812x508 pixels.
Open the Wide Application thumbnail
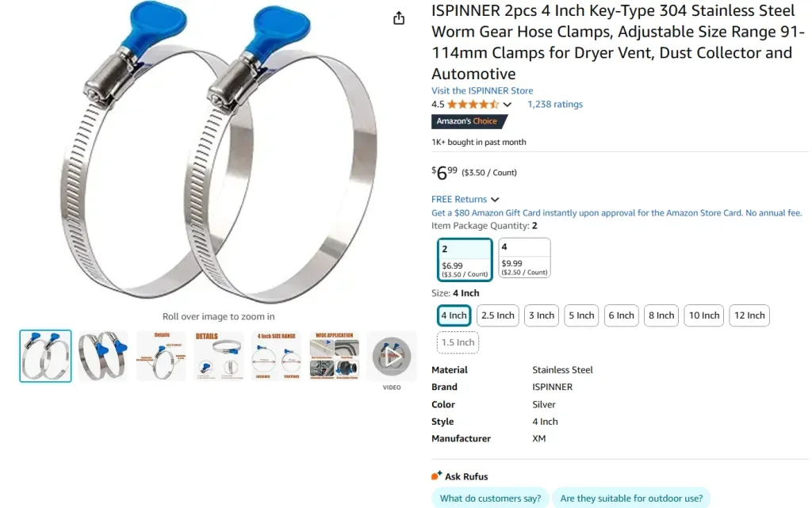[x=334, y=356]
